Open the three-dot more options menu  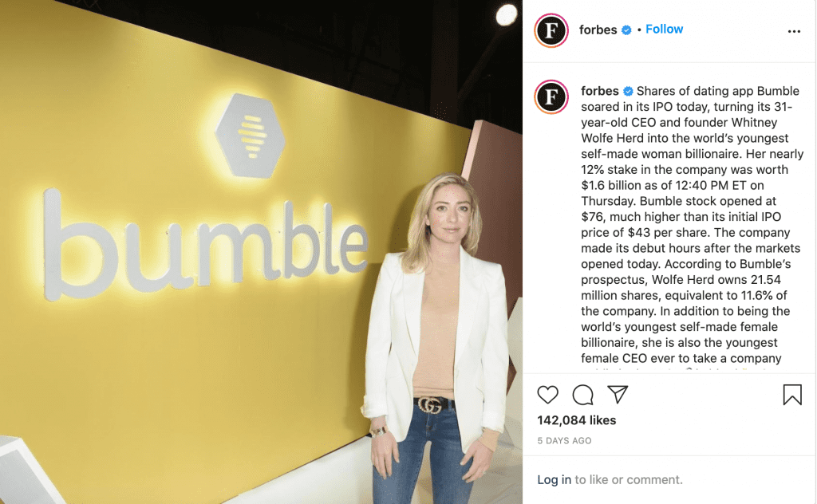(x=794, y=31)
